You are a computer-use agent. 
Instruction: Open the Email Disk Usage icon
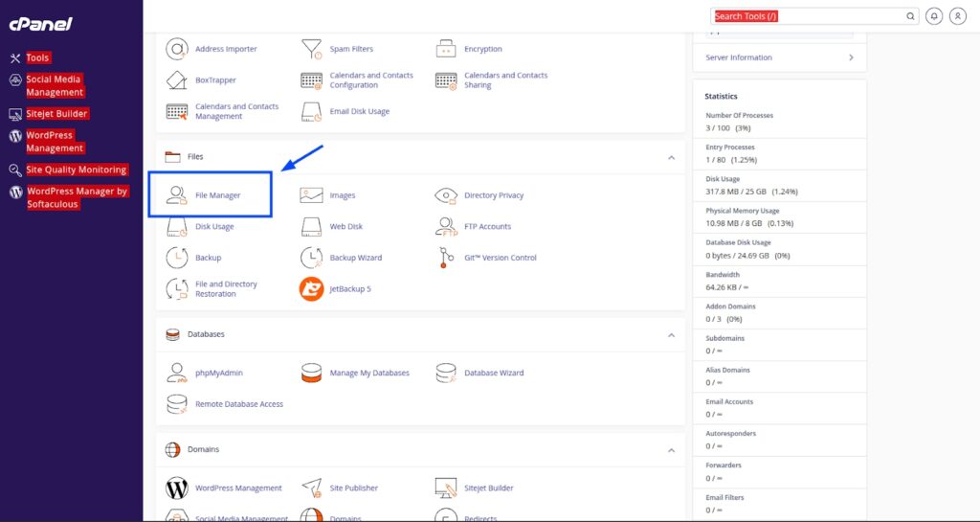click(311, 111)
